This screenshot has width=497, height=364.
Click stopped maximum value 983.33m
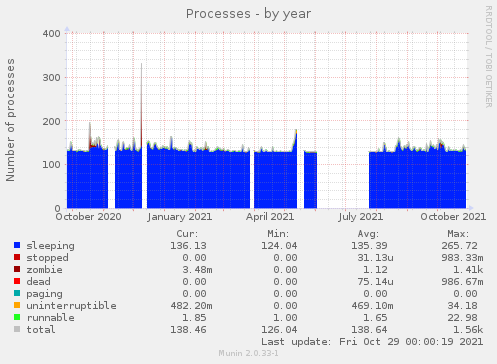[x=463, y=258]
